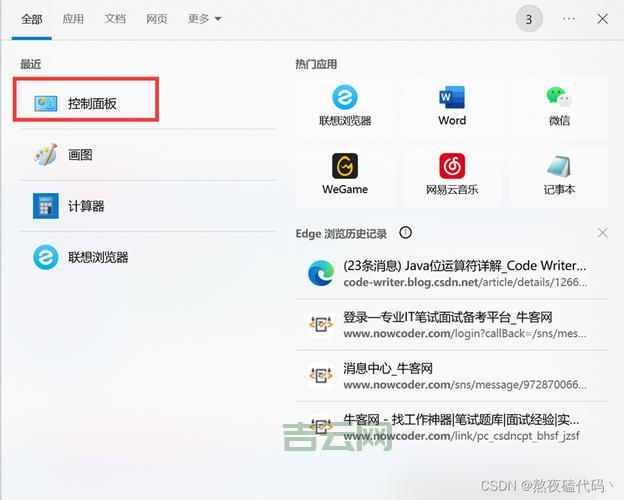Select the 计算器 text label
624x500 pixels.
[x=86, y=206]
